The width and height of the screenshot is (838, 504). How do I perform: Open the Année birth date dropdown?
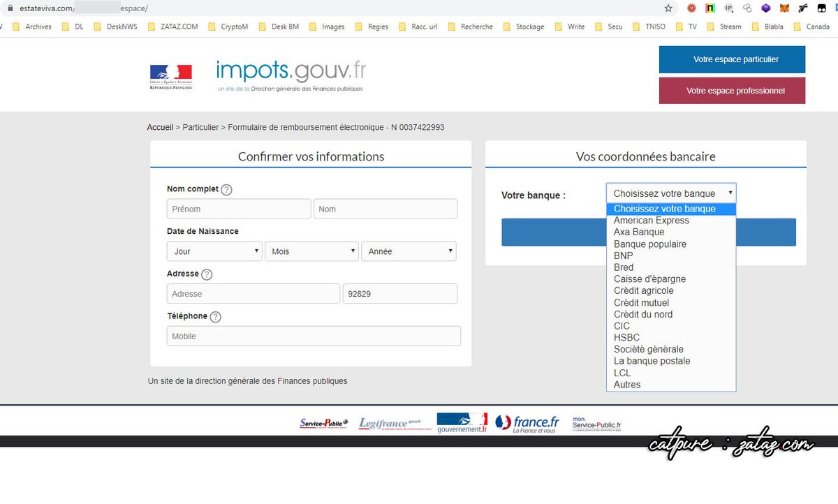click(409, 251)
